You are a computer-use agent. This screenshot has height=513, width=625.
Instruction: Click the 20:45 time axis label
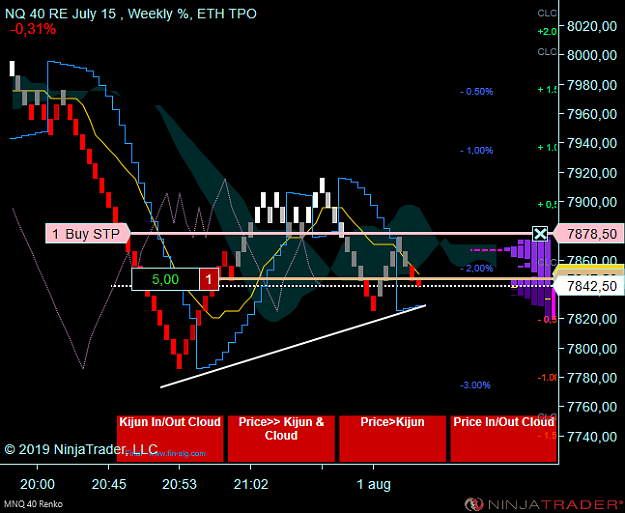click(x=109, y=485)
